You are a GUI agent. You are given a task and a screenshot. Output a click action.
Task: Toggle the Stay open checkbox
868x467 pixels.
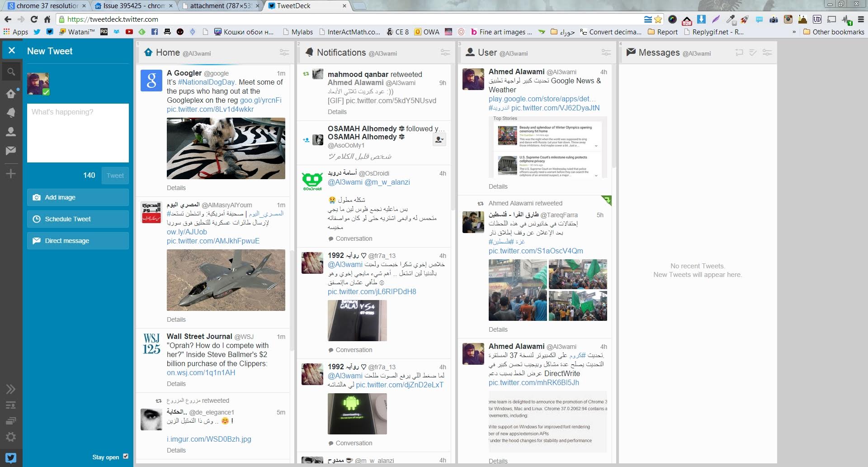(126, 457)
